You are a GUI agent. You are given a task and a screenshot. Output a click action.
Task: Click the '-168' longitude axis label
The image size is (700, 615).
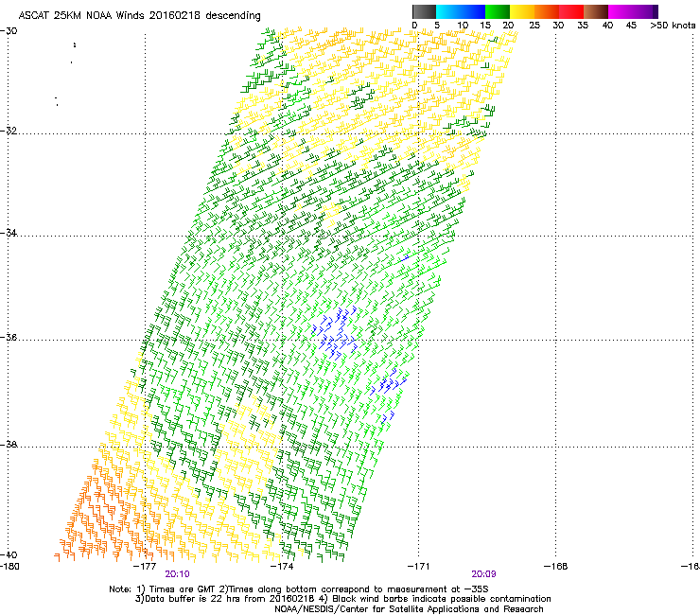click(x=556, y=567)
